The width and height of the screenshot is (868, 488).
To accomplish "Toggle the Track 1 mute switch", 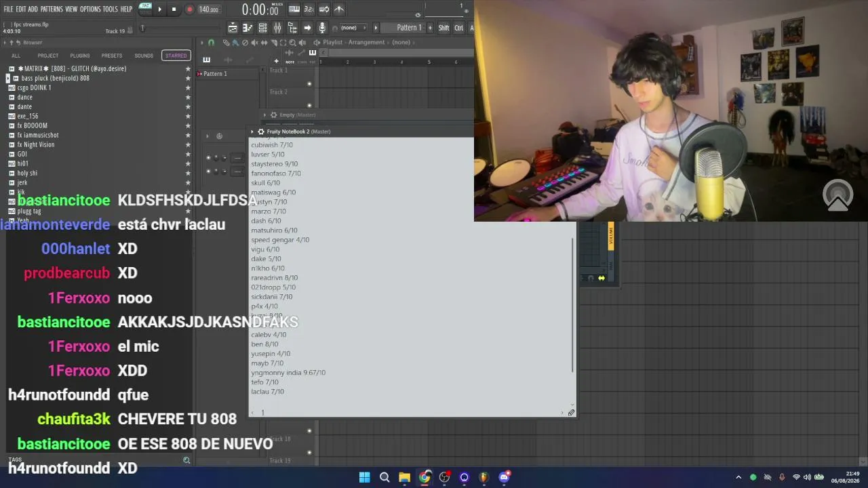I will pos(309,84).
